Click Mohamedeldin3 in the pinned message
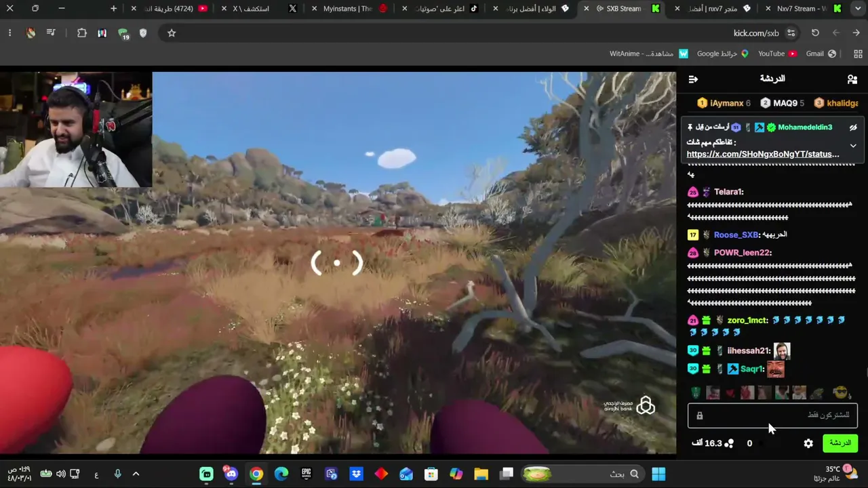This screenshot has width=868, height=488. 805,127
